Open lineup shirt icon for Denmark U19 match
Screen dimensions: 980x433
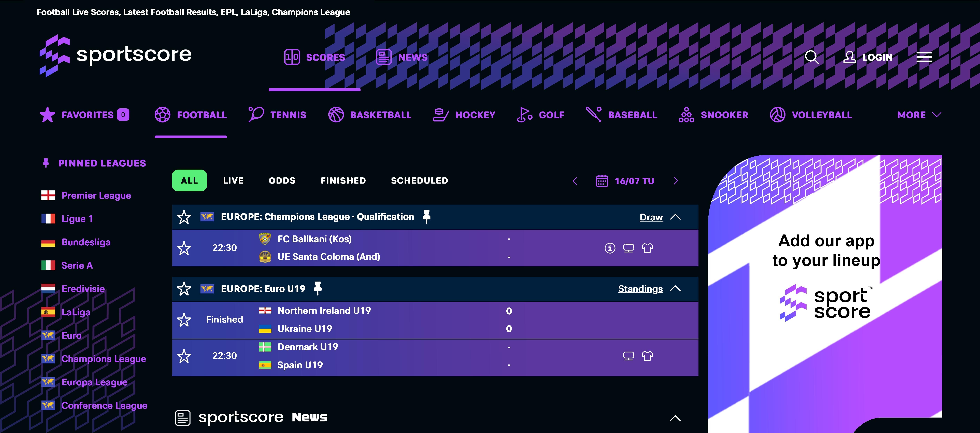click(x=647, y=356)
